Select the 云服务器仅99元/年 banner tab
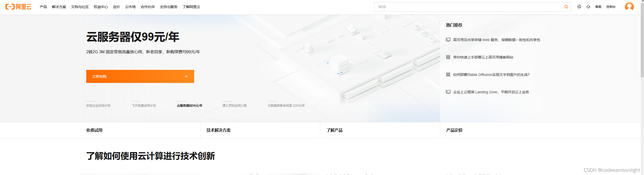The width and height of the screenshot is (644, 175). (x=190, y=105)
